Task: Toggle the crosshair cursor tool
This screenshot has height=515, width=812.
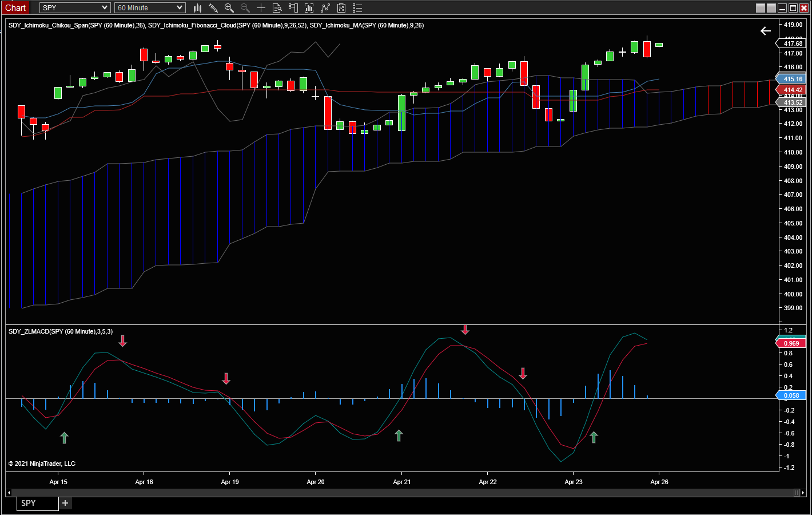Action: (x=261, y=8)
